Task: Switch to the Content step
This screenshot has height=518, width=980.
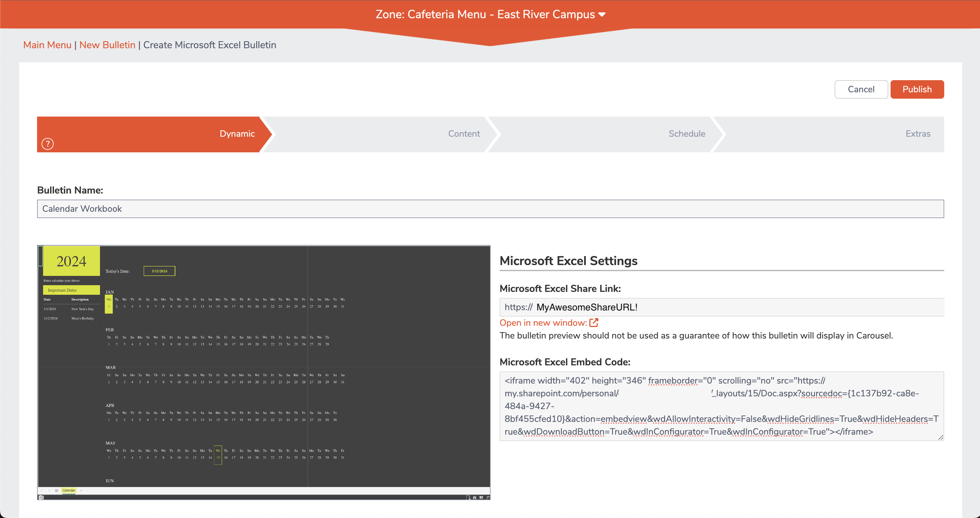Action: [463, 133]
